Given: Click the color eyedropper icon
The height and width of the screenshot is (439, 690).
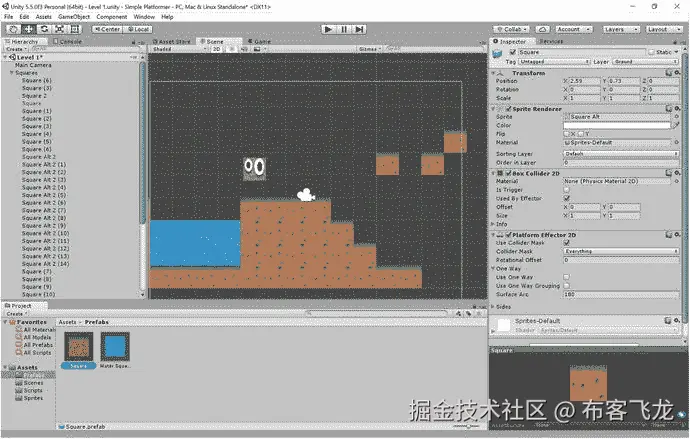Looking at the screenshot, I should point(676,125).
